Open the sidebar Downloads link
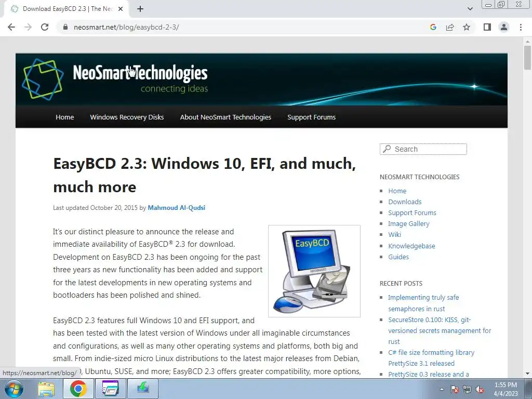 405,202
